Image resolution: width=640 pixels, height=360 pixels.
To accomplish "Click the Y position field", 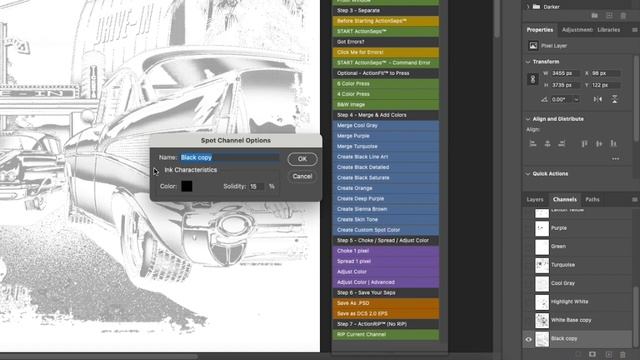I will coord(606,85).
